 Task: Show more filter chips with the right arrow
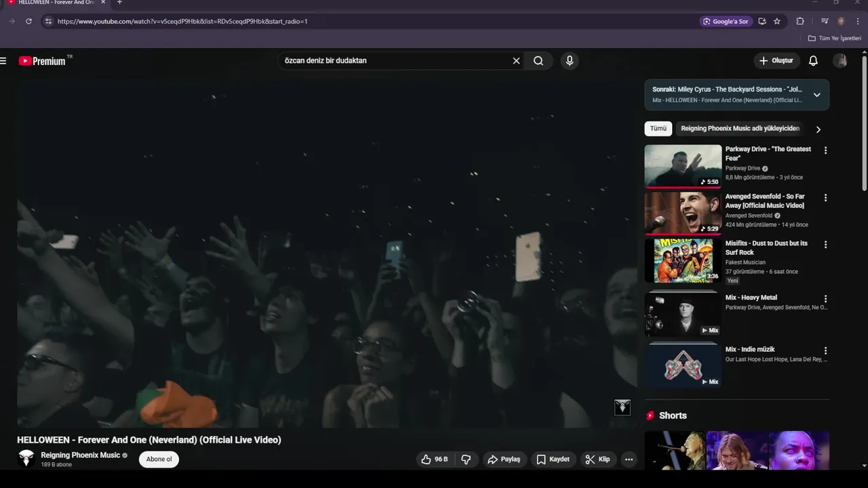point(818,129)
